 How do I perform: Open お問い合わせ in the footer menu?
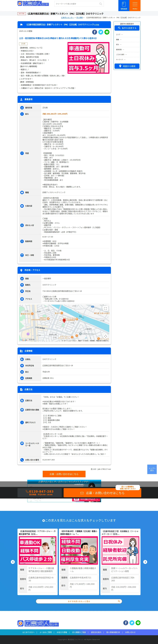[x=130, y=632]
